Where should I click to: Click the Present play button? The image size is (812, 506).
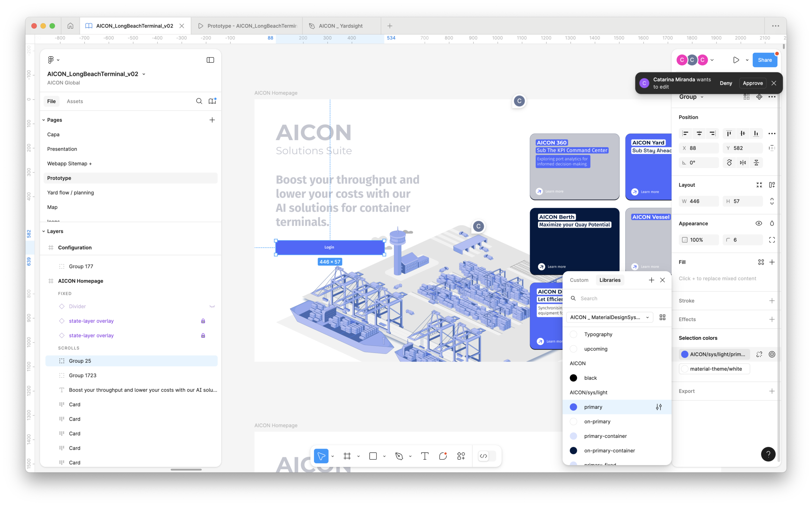pyautogui.click(x=736, y=60)
